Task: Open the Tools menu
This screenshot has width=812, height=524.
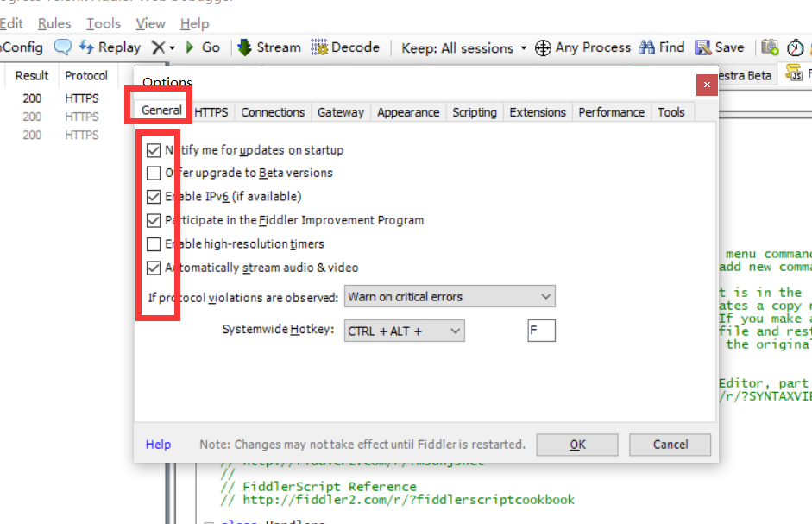Action: point(103,23)
